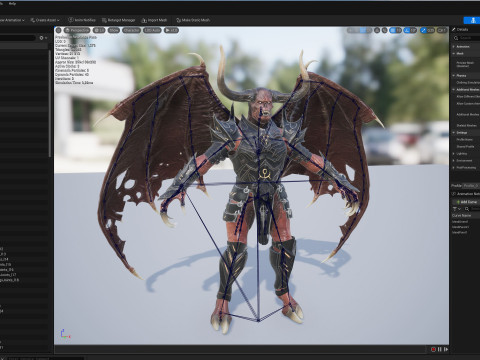Viewport: 480px width, 360px height.
Task: Open rotation snap angle value menu
Action: point(414,30)
